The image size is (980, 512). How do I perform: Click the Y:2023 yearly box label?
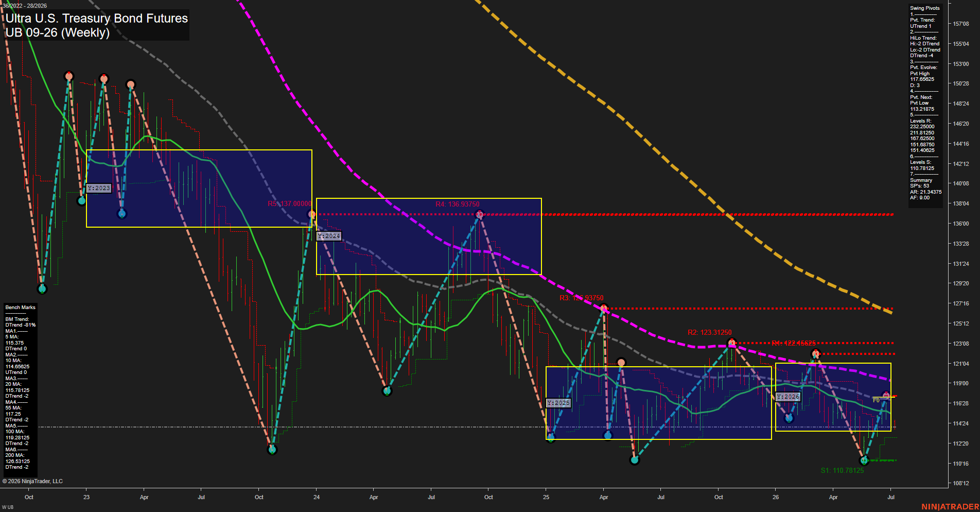click(99, 188)
